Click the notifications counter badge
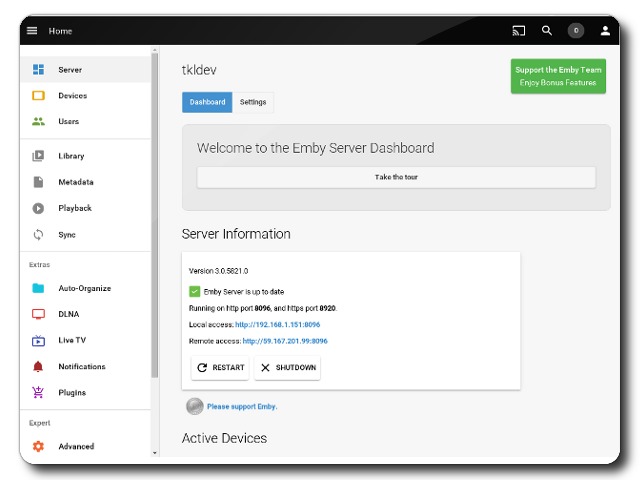 point(576,31)
